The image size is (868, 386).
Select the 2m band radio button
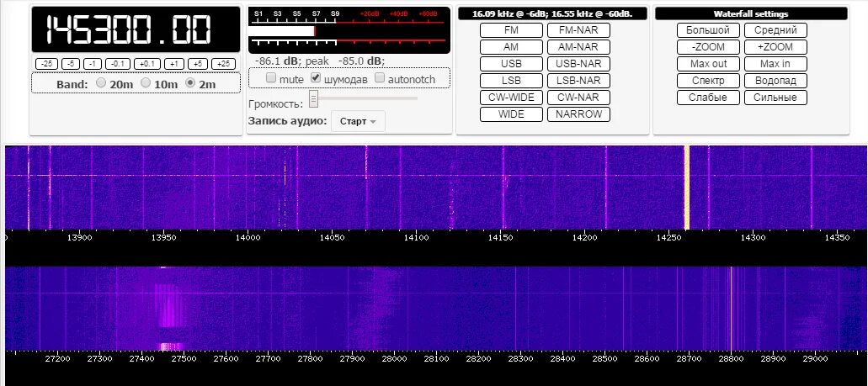(190, 83)
